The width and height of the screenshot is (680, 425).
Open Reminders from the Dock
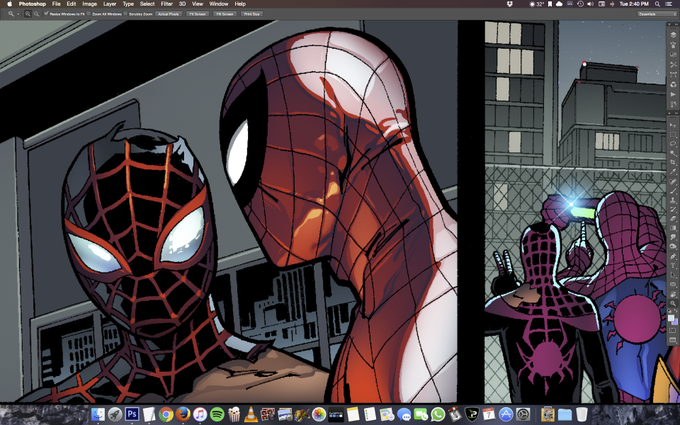(x=369, y=414)
